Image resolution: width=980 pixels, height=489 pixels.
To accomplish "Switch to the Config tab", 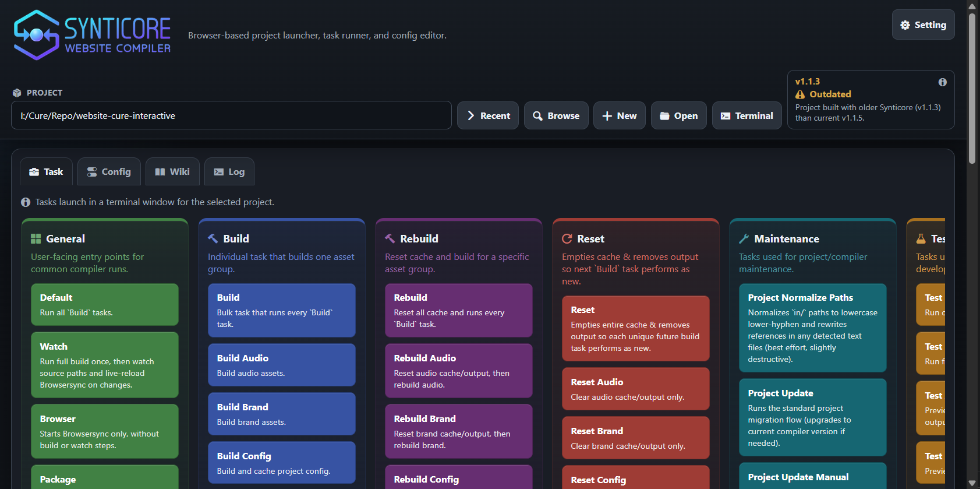I will 109,172.
